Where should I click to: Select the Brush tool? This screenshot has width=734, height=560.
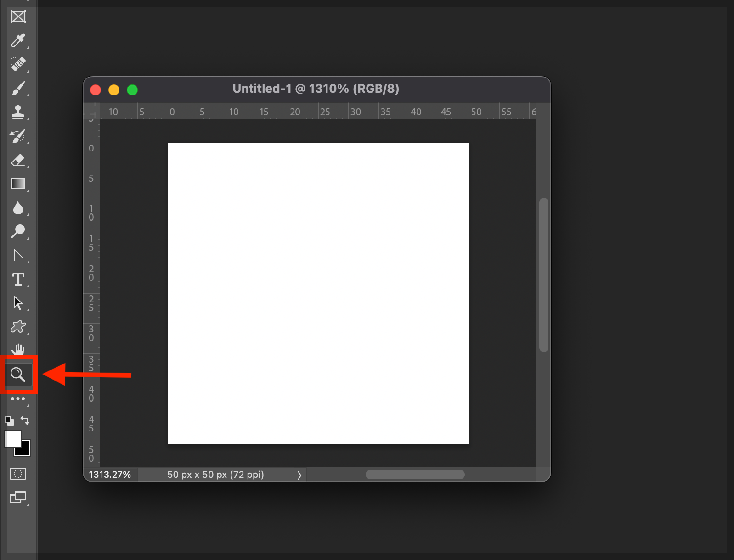pos(18,88)
